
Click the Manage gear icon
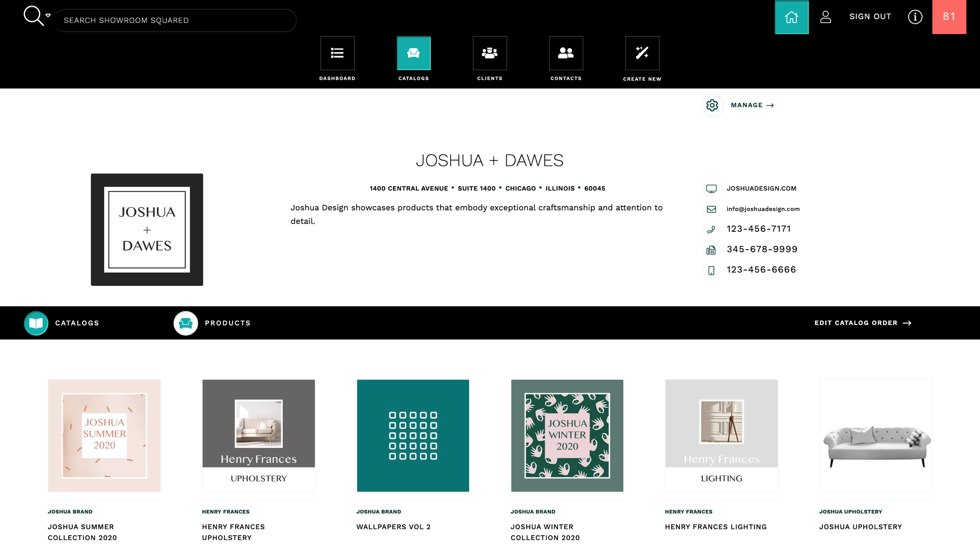712,105
